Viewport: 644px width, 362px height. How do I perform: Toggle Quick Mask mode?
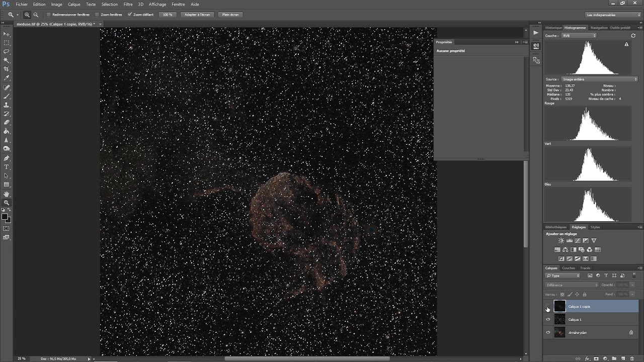(x=7, y=228)
